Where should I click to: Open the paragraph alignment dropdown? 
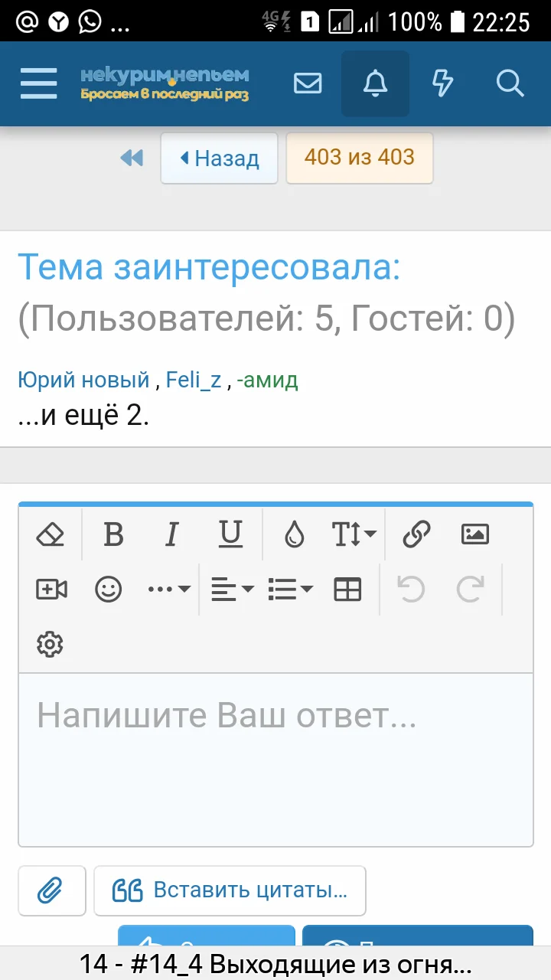coord(230,589)
